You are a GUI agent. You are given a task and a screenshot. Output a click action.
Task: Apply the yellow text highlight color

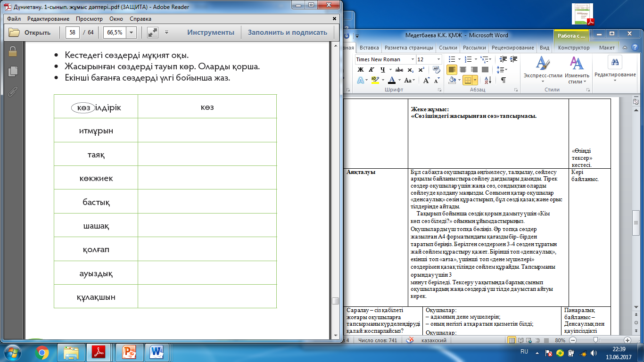click(x=375, y=80)
